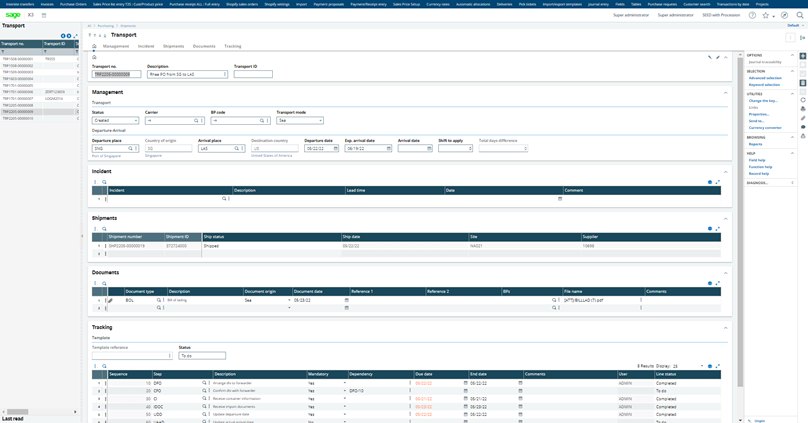Open the Status dropdown showing Created
The height and width of the screenshot is (423, 808).
(115, 120)
